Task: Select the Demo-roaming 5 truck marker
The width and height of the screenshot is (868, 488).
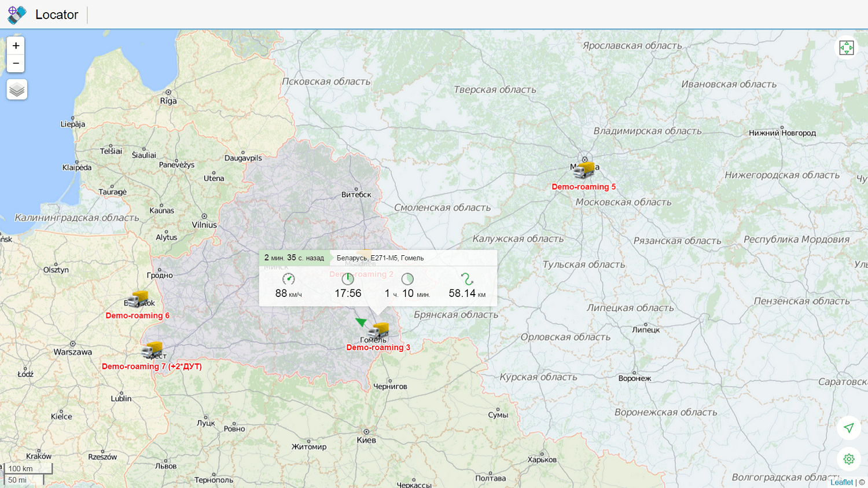Action: (584, 170)
